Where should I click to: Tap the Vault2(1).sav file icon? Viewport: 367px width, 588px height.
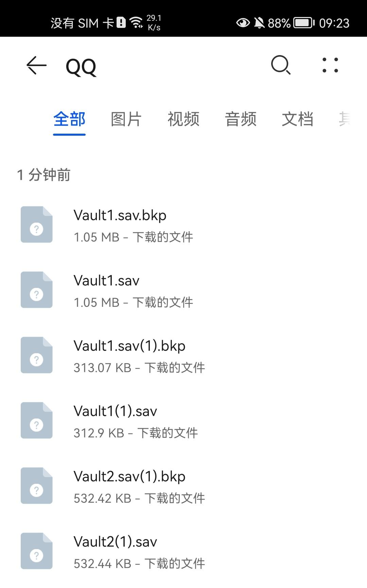pos(37,551)
